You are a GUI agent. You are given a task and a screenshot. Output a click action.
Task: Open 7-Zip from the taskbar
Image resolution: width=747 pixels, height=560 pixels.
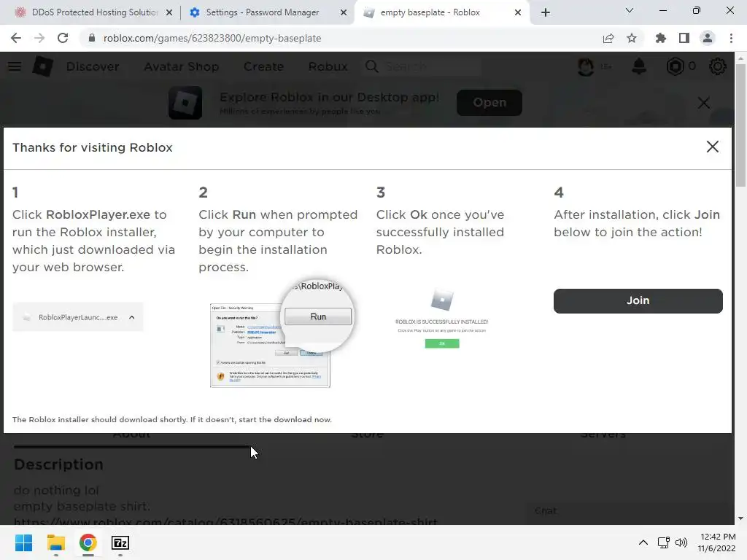click(x=120, y=542)
